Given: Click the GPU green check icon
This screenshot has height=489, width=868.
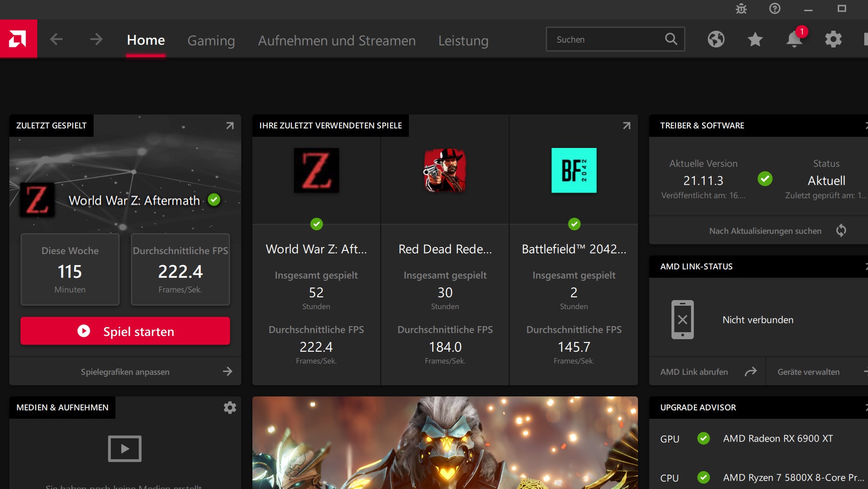Looking at the screenshot, I should [x=704, y=438].
